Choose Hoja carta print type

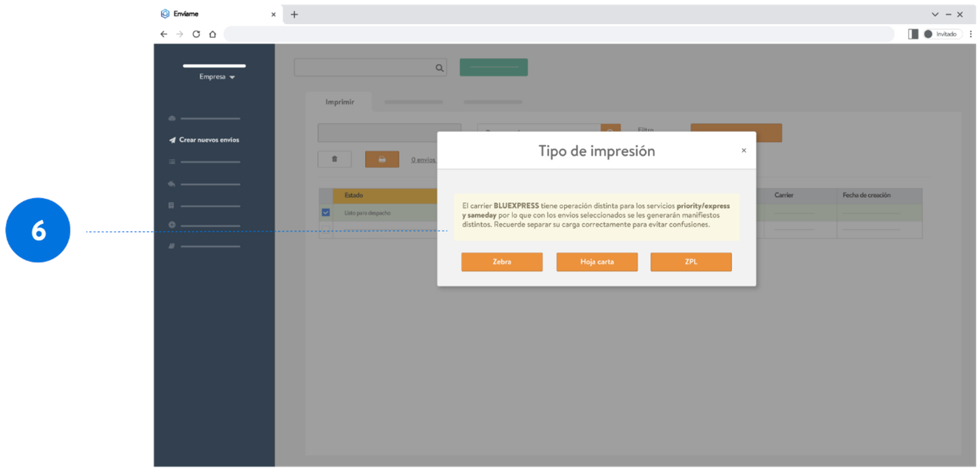click(597, 262)
